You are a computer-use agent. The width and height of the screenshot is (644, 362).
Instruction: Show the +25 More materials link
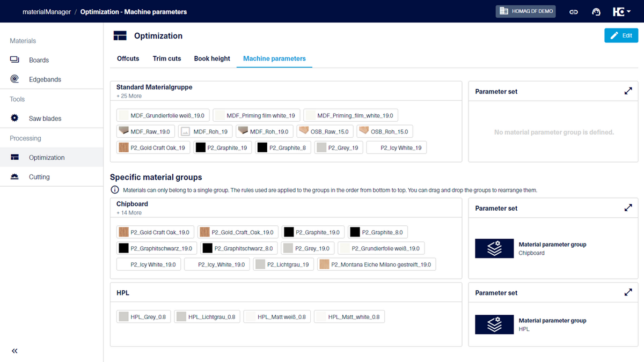[129, 96]
